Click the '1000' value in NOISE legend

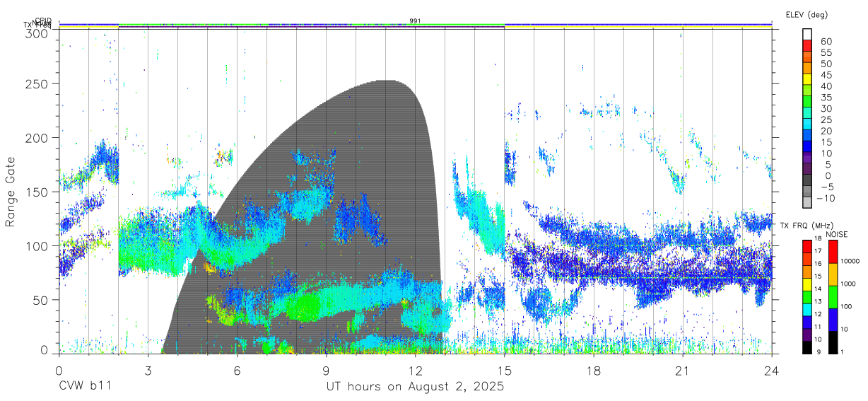[849, 284]
